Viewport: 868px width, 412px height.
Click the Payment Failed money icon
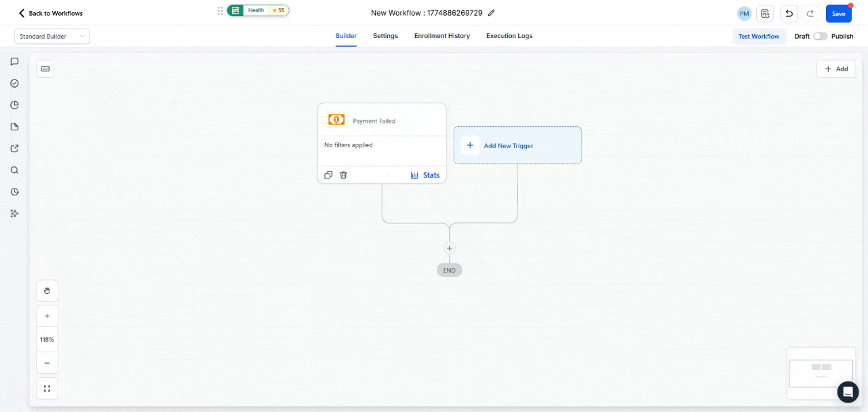[x=336, y=119]
